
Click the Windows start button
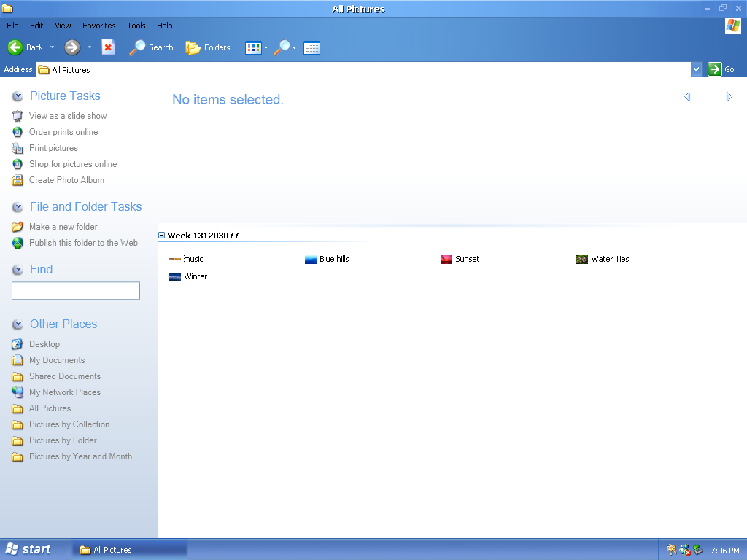click(x=28, y=550)
